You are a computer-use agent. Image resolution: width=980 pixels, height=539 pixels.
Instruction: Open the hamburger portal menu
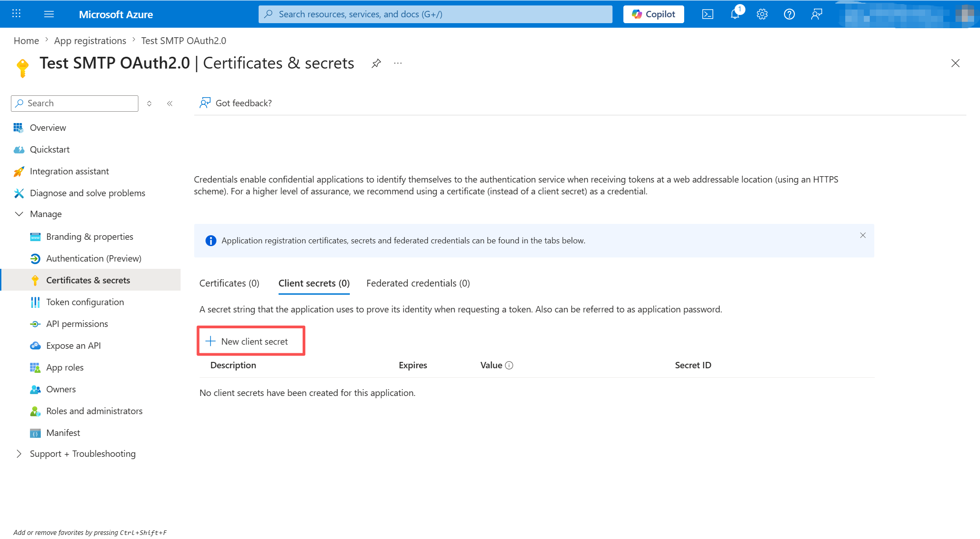(x=49, y=14)
